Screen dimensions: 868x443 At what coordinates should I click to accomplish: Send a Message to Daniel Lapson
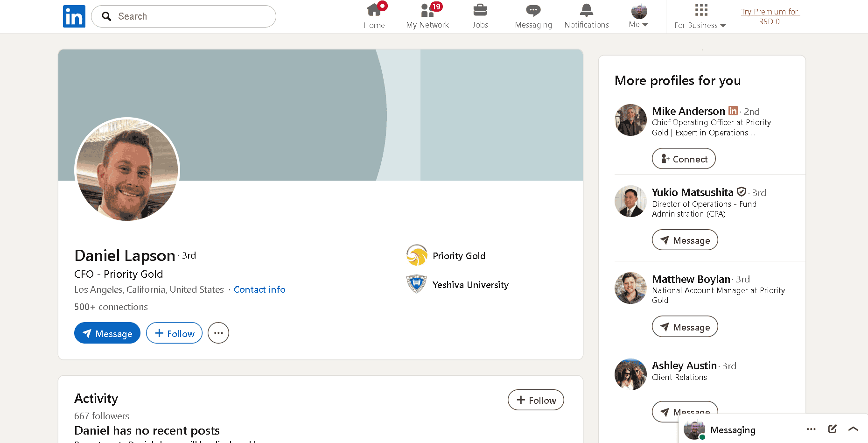[107, 333]
